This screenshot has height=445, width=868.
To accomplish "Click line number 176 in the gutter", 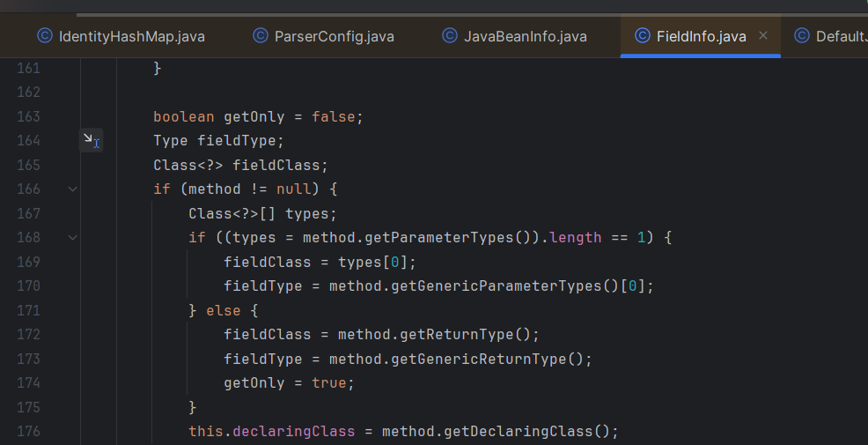I will [x=28, y=431].
